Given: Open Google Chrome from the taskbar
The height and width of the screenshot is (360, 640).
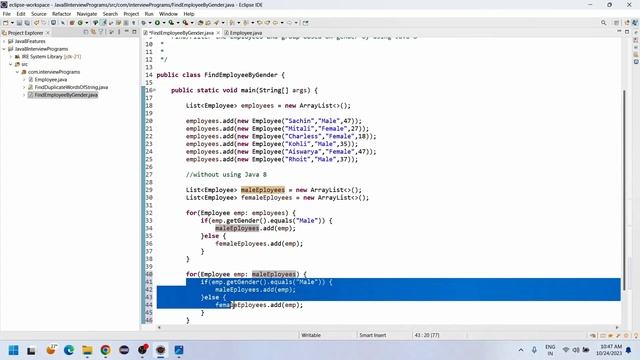Looking at the screenshot, I should pyautogui.click(x=105, y=350).
